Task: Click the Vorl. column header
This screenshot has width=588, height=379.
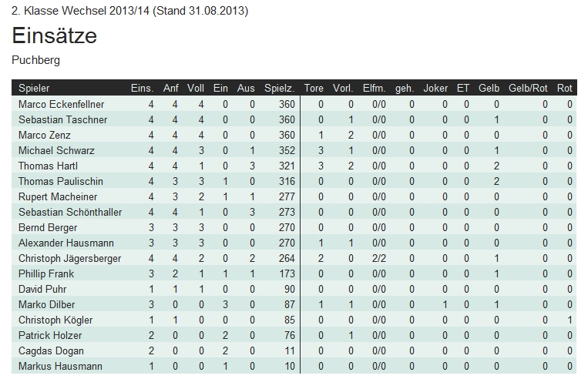Action: pyautogui.click(x=343, y=89)
